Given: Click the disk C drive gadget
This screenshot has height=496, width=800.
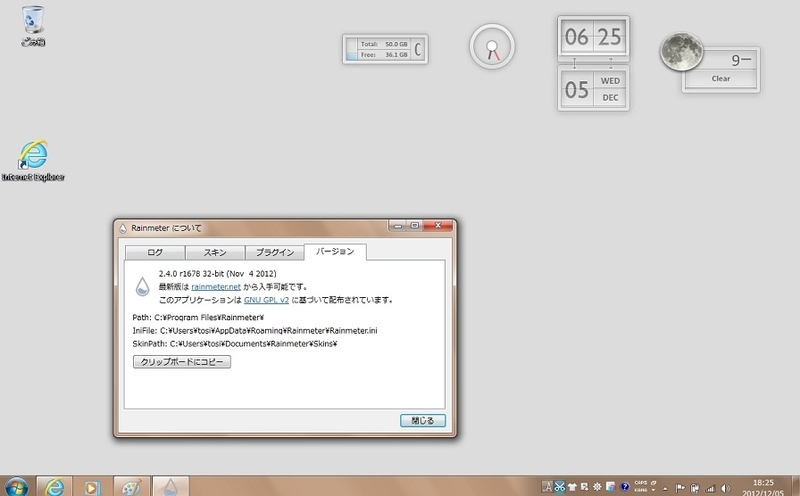Looking at the screenshot, I should point(385,49).
